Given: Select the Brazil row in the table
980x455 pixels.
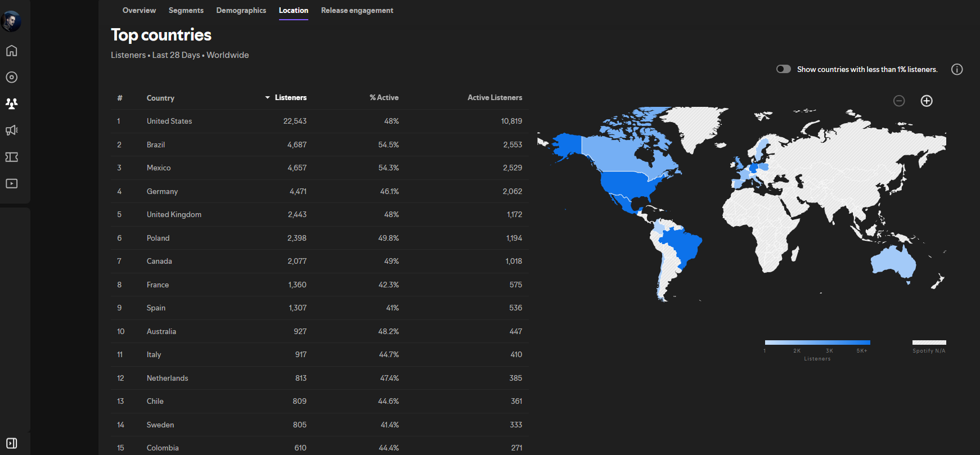Looking at the screenshot, I should (320, 145).
